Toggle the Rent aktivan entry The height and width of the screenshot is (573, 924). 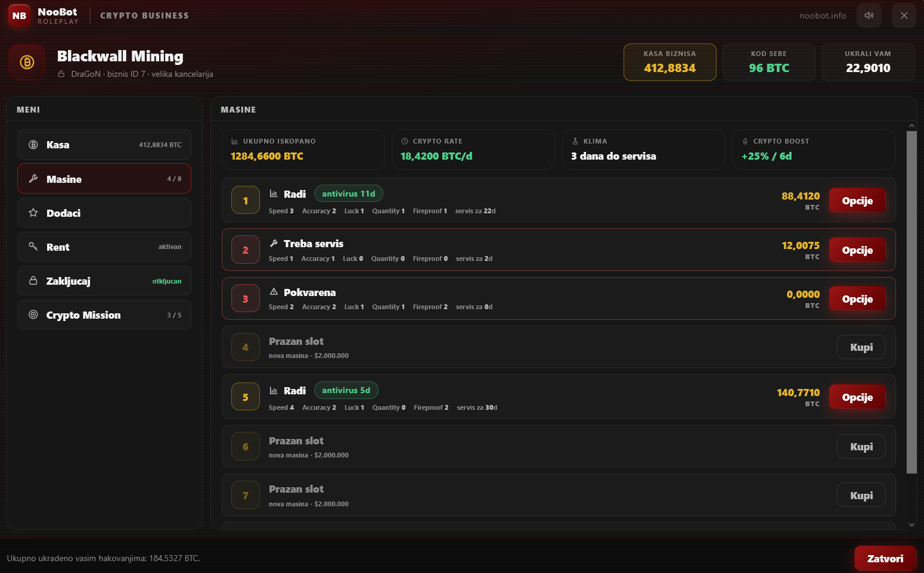[104, 247]
